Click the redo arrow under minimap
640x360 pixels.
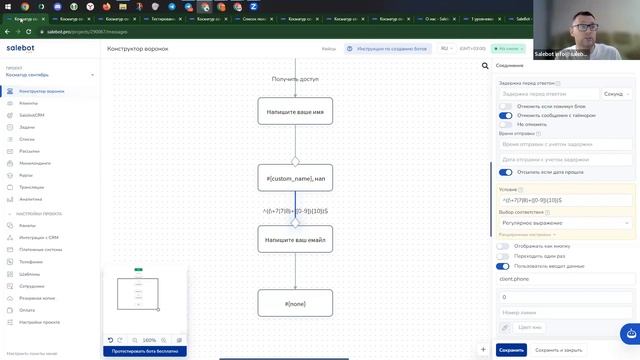click(120, 340)
